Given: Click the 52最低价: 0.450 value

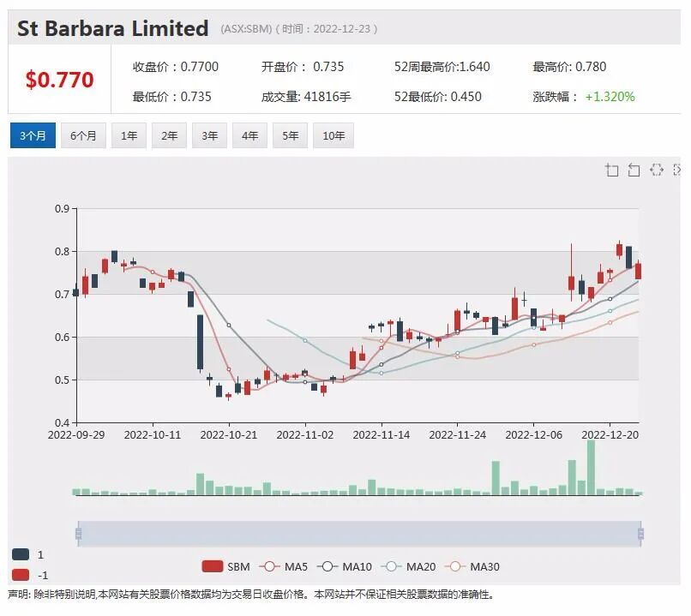Looking at the screenshot, I should pos(437,97).
